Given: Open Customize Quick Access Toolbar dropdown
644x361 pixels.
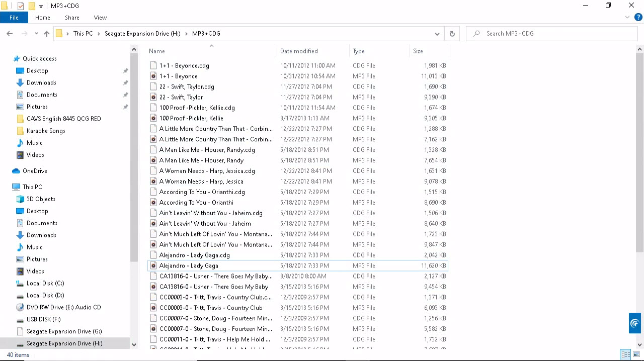Looking at the screenshot, I should pos(41,6).
